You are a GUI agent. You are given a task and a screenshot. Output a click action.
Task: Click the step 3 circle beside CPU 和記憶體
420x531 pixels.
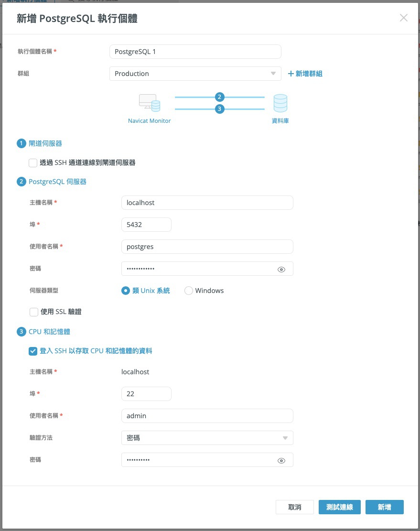click(x=21, y=331)
